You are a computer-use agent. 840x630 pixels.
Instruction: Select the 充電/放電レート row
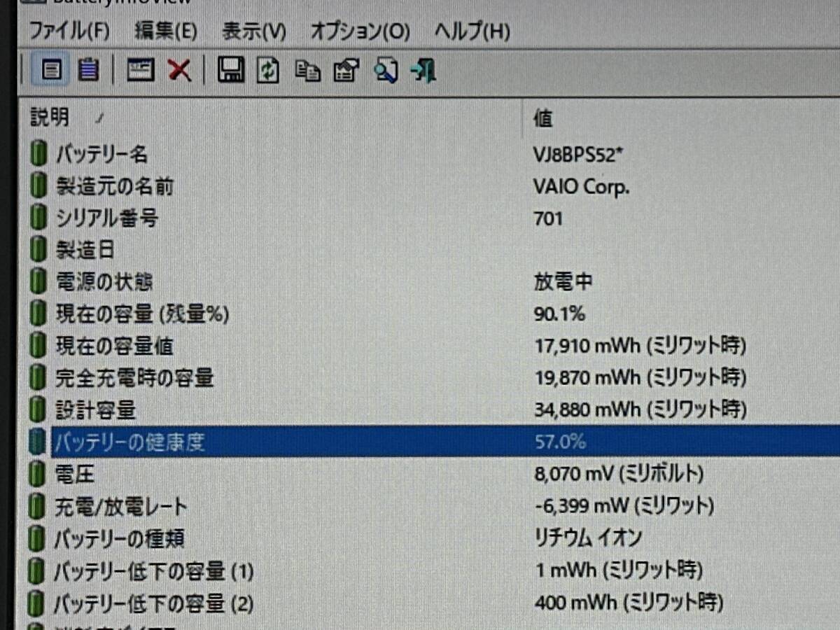point(434,507)
